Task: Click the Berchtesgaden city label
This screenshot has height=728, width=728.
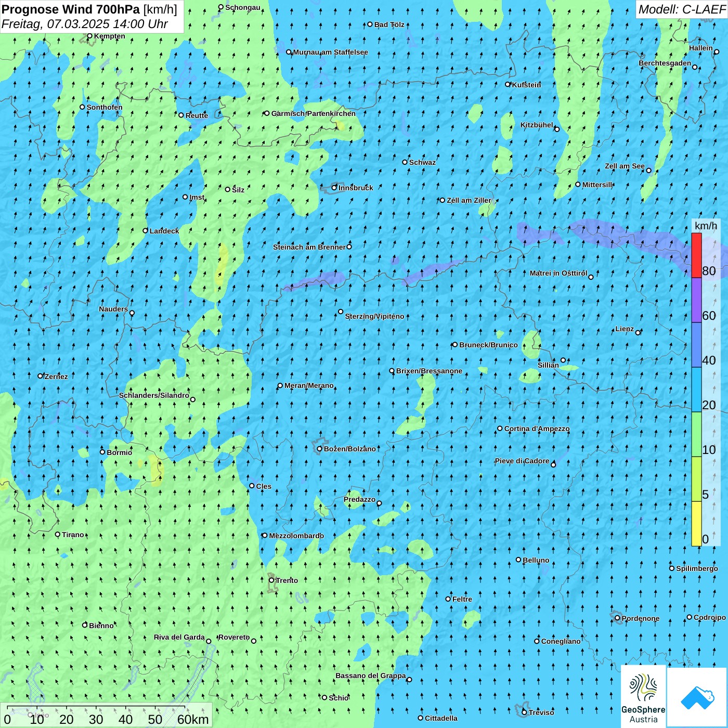Action: (x=665, y=63)
